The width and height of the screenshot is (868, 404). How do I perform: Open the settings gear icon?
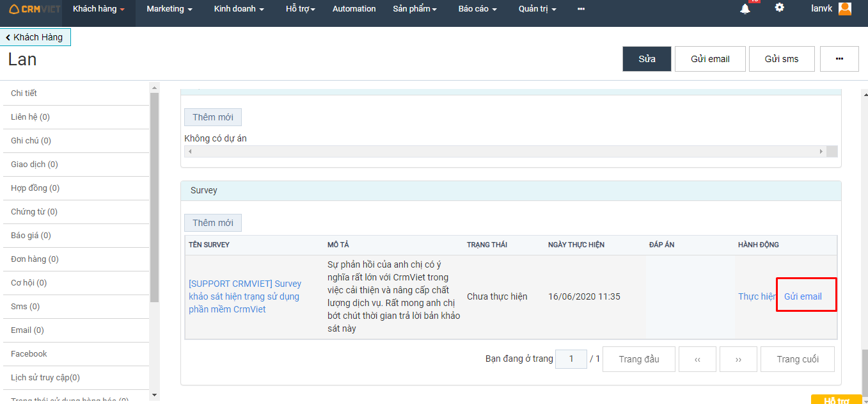(x=779, y=8)
